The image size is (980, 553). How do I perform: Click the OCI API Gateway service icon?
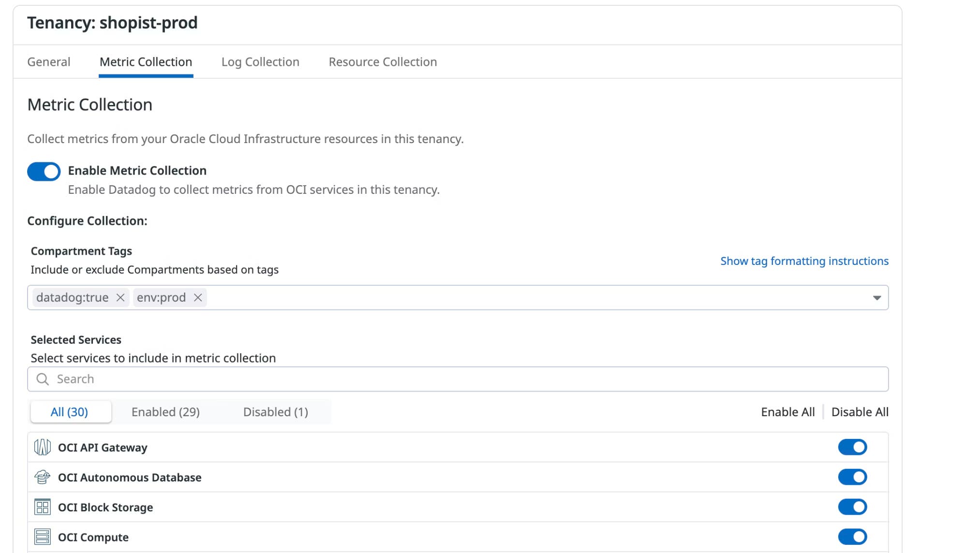(43, 447)
